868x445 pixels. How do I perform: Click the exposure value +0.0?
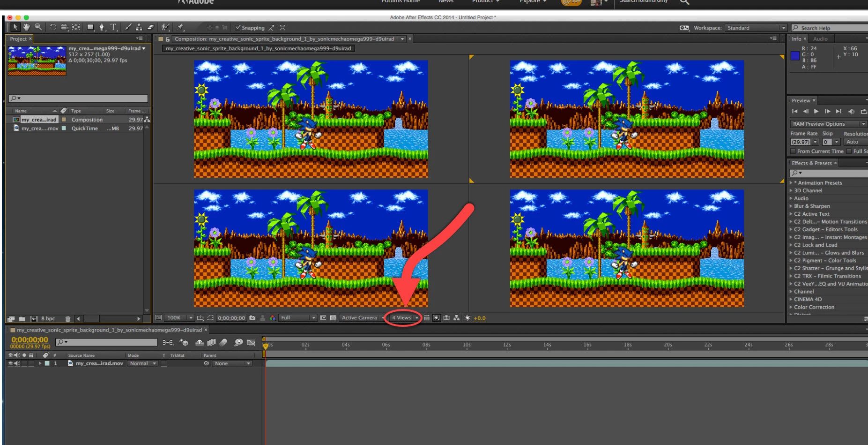tap(480, 318)
